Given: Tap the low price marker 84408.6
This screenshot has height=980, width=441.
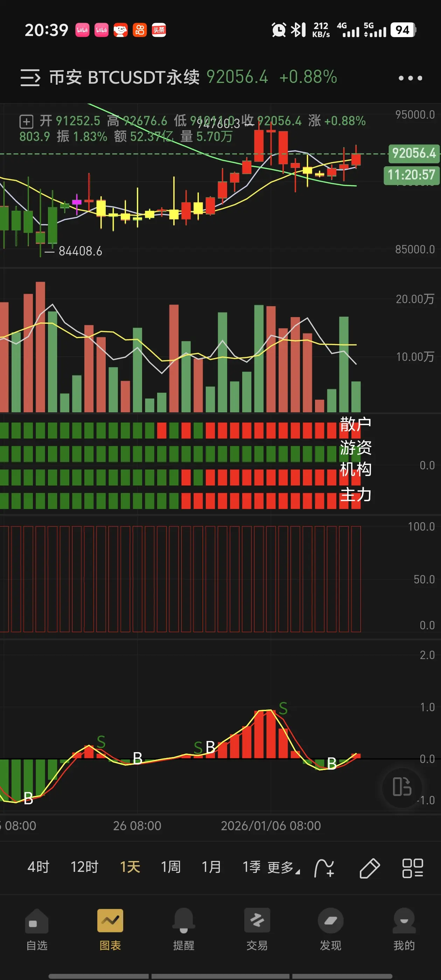Looking at the screenshot, I should coord(80,251).
